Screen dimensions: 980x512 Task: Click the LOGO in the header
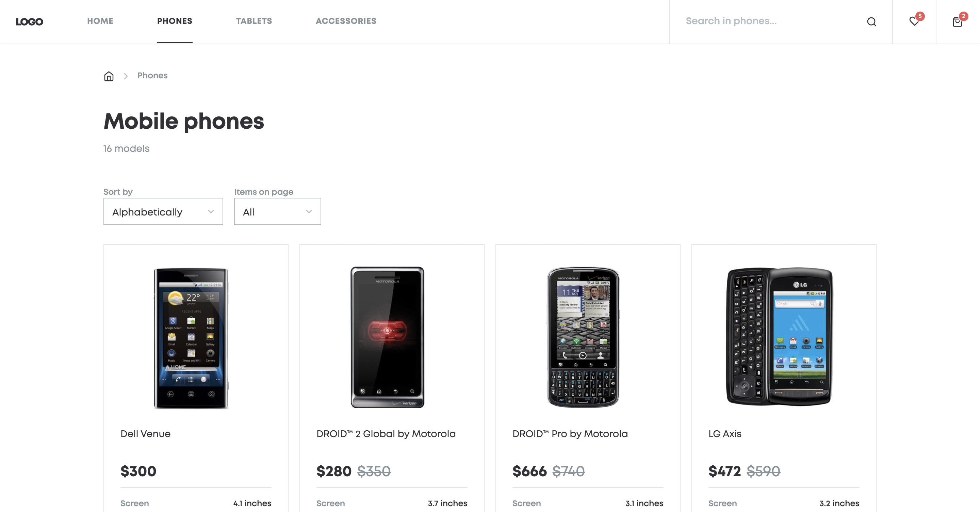(30, 22)
